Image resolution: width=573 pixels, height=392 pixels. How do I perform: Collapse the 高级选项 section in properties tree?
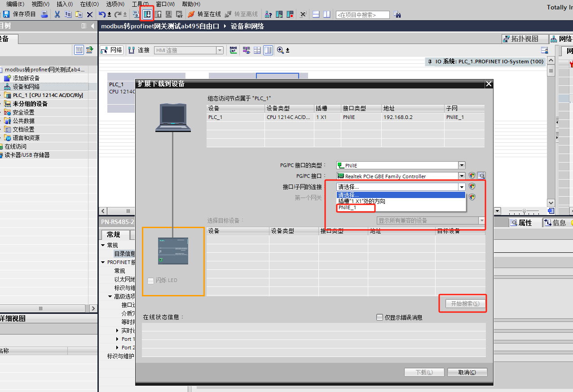[x=110, y=296]
